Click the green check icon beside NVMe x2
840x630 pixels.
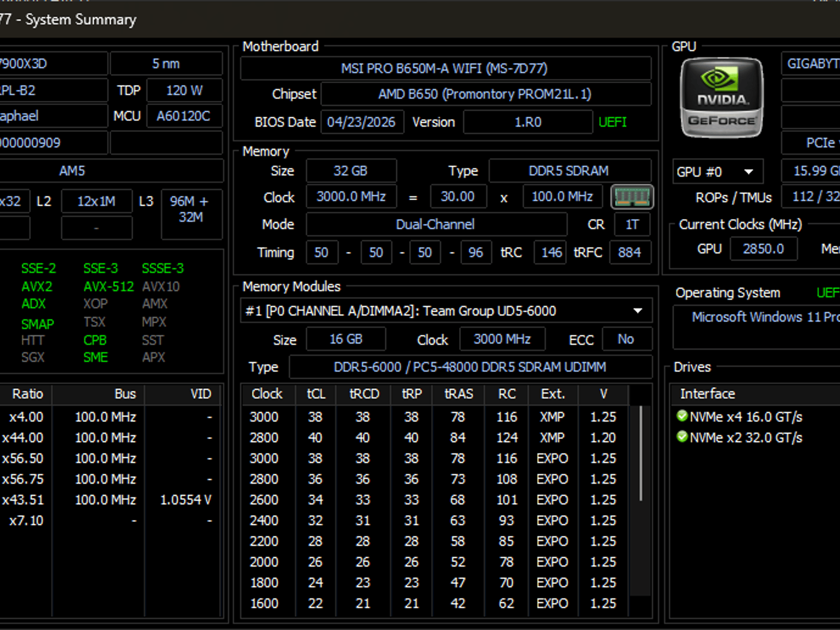682,436
